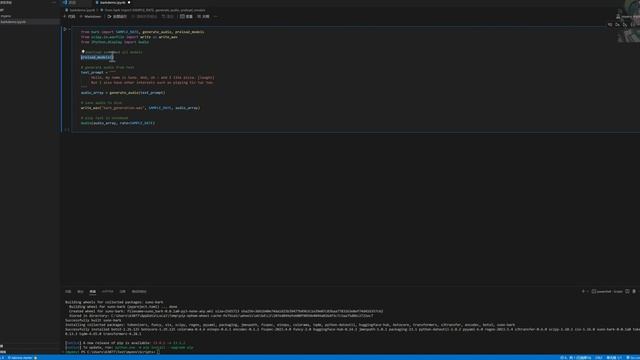Screen dimensions: 640x360
Task: Open the kernel picker at top right
Action: coord(627,17)
